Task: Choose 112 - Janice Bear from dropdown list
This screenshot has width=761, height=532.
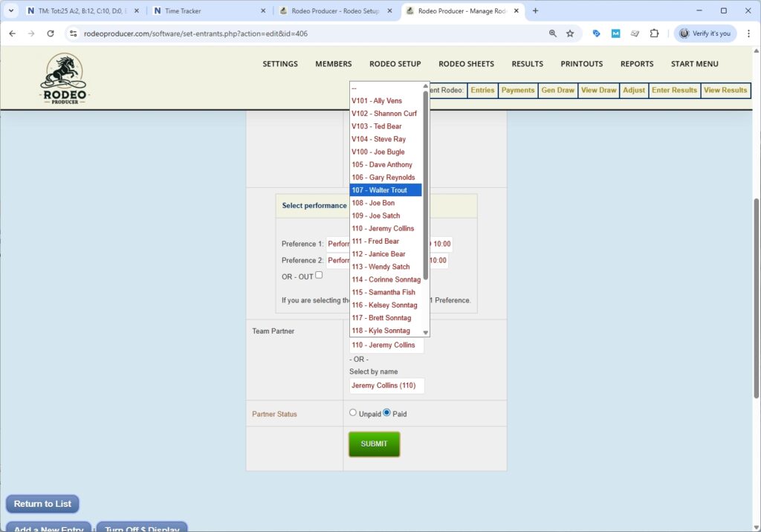Action: (378, 254)
